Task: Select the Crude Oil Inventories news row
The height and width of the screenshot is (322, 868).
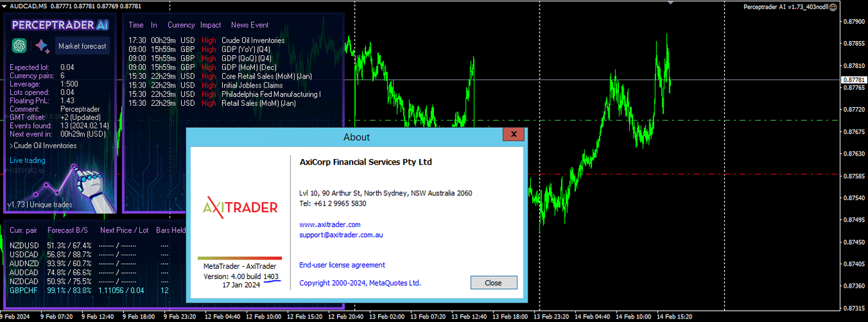Action: [x=207, y=40]
